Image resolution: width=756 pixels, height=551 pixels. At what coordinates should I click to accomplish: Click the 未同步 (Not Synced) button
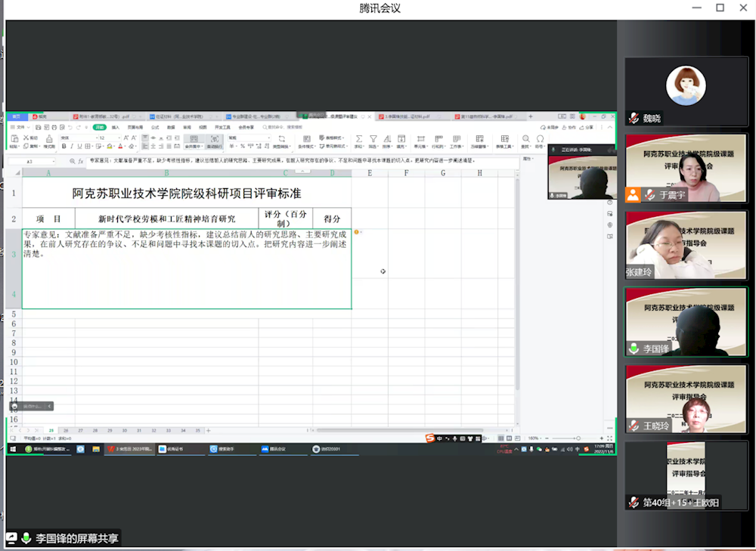549,127
